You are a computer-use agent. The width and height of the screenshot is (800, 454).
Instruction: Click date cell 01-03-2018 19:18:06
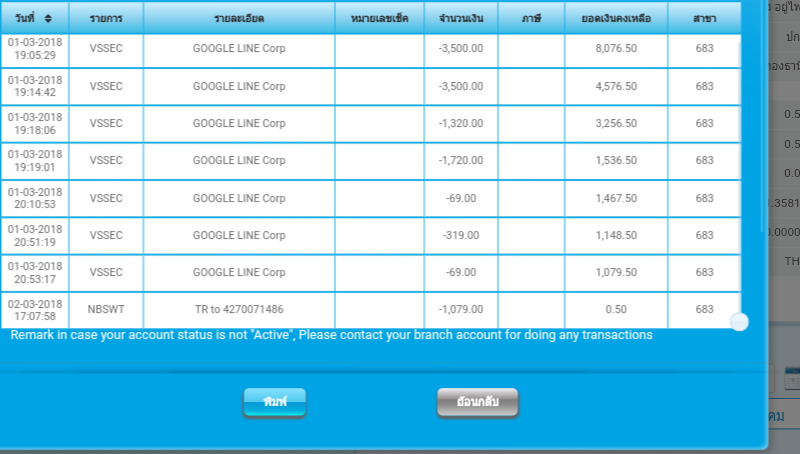pos(35,123)
